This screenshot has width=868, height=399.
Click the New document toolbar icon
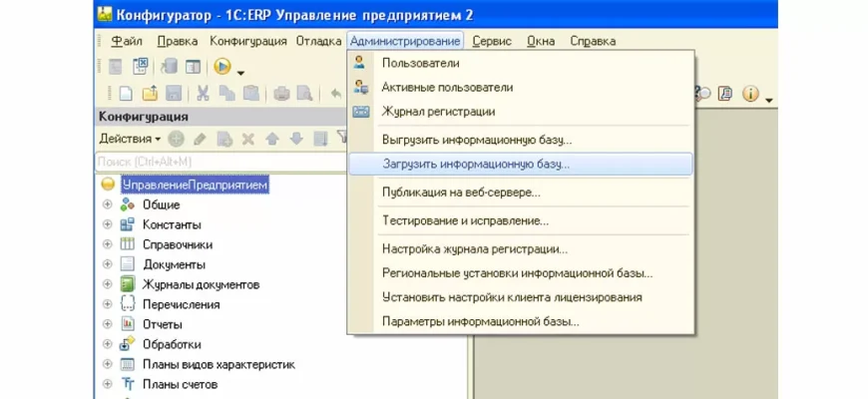tap(127, 94)
